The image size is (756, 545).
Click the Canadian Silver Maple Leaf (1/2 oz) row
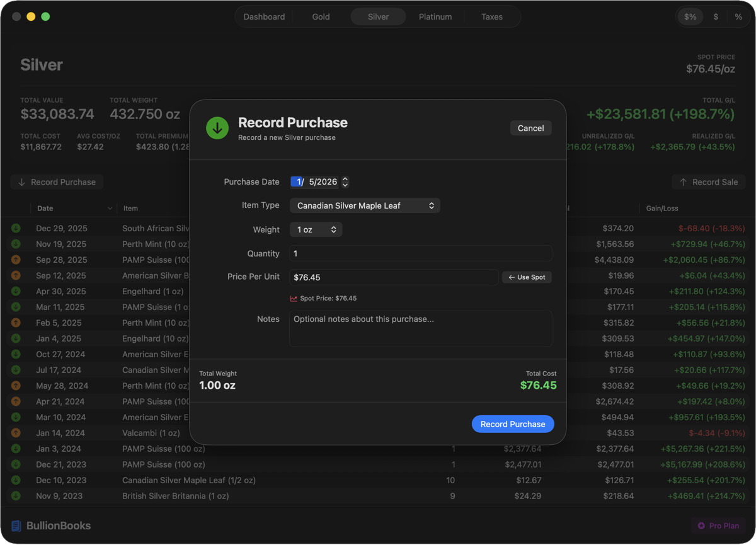pyautogui.click(x=378, y=480)
